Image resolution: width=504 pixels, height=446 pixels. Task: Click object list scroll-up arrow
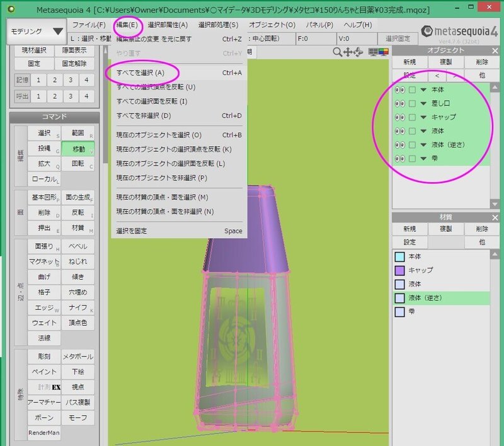(x=495, y=88)
